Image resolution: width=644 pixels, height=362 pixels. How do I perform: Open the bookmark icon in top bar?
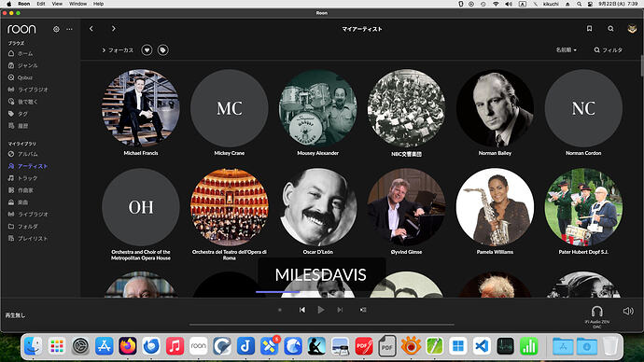(589, 28)
